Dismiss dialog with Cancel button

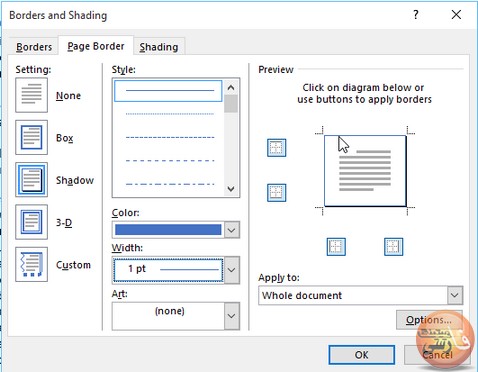coord(437,355)
